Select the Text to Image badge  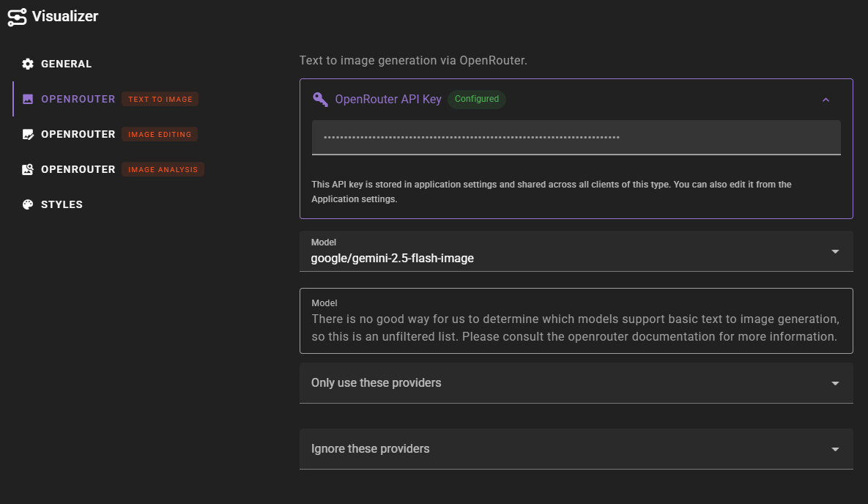(x=160, y=99)
